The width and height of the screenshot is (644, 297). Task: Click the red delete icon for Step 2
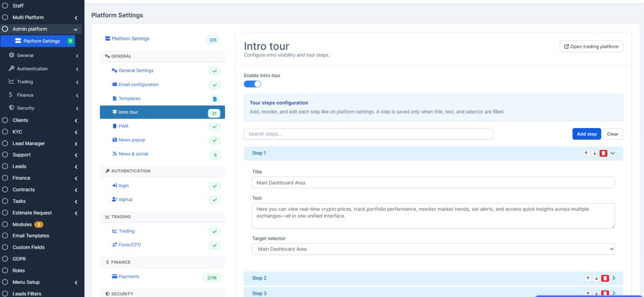[604, 278]
